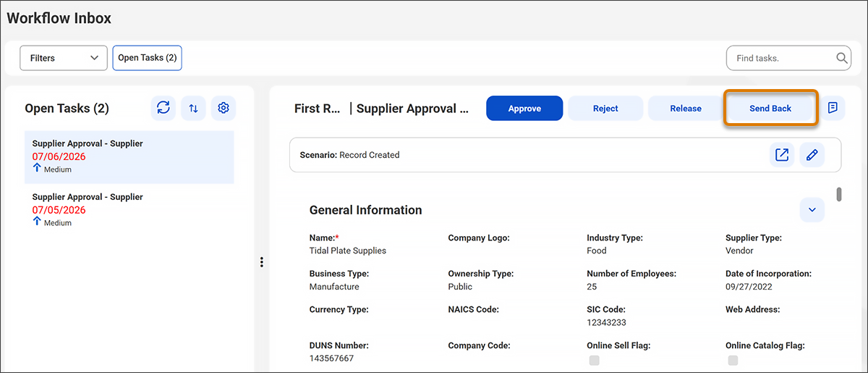Click the SIC Code value 12343233
The image size is (868, 373).
pyautogui.click(x=606, y=322)
